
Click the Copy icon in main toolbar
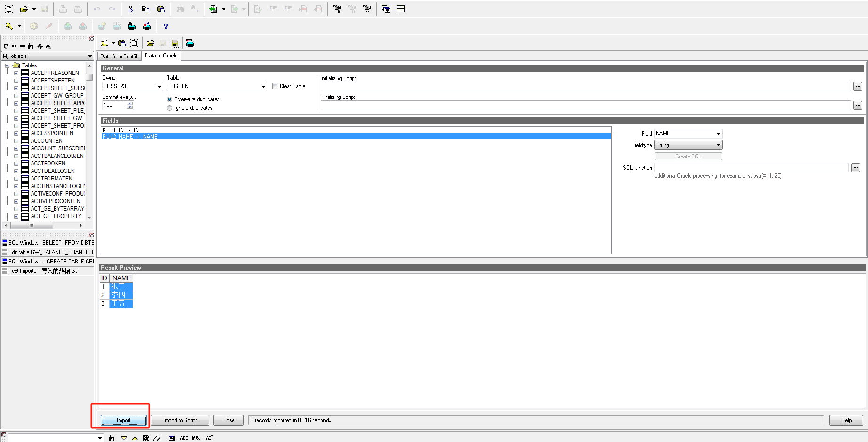click(x=145, y=9)
